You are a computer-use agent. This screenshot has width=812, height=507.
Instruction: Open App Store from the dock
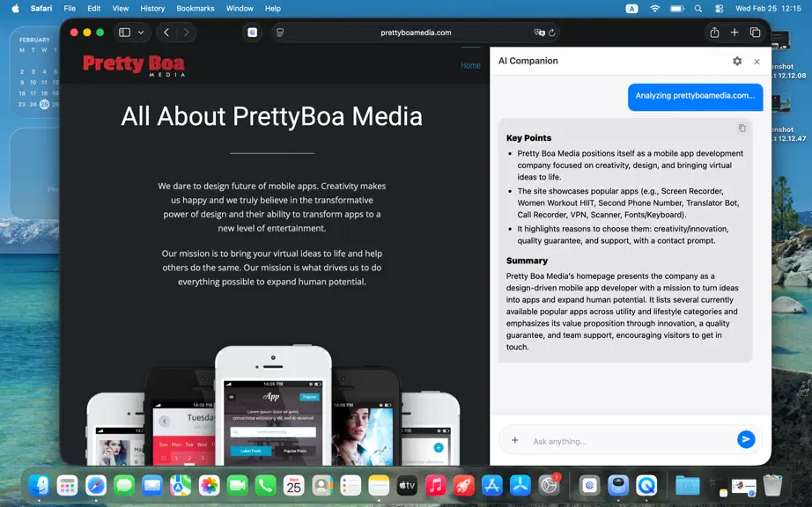tap(492, 485)
